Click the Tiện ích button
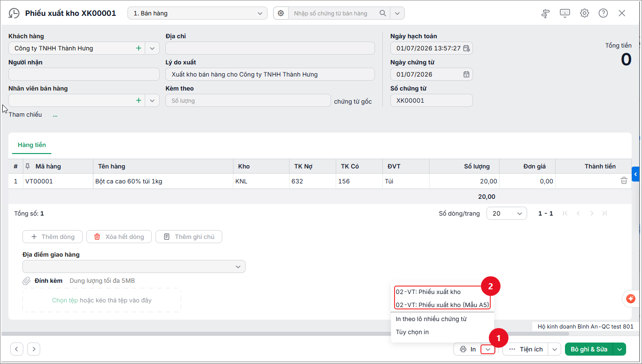642x364 pixels. click(526, 349)
